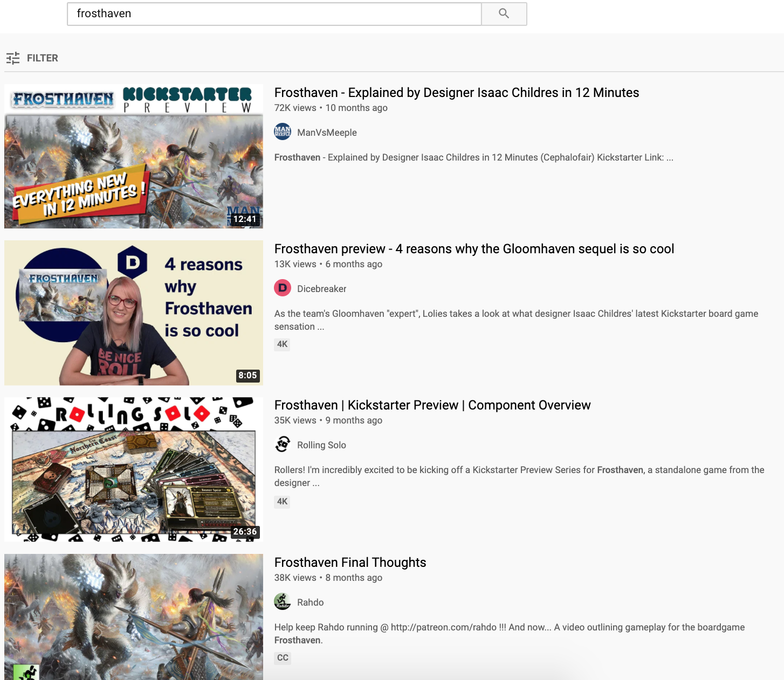Click the '38K views' text
Screen dimensions: 784x680
coord(295,578)
